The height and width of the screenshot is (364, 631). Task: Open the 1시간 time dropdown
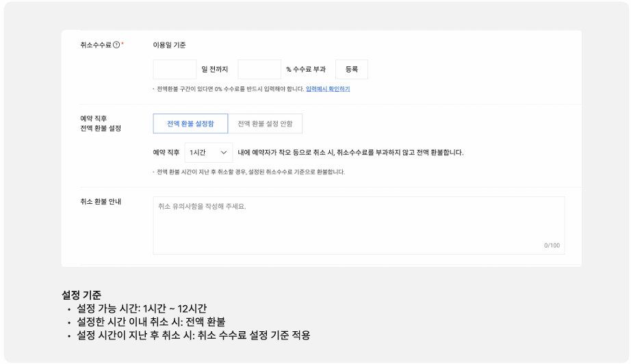(208, 153)
